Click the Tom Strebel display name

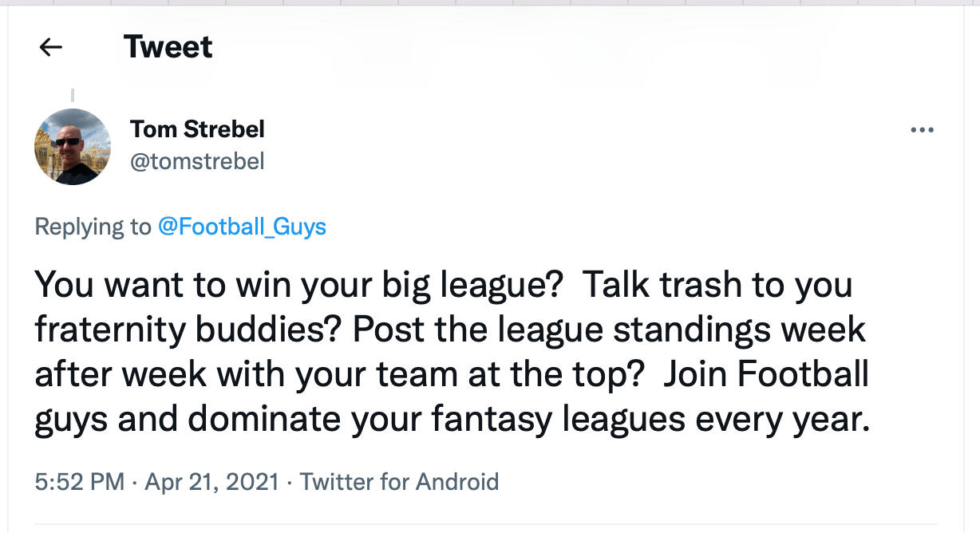point(197,128)
